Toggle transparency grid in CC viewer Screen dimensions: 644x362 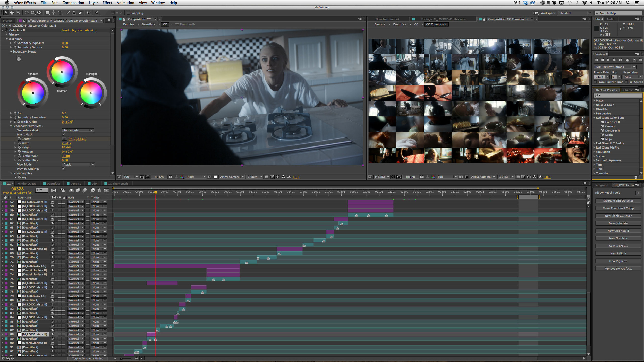(x=215, y=177)
